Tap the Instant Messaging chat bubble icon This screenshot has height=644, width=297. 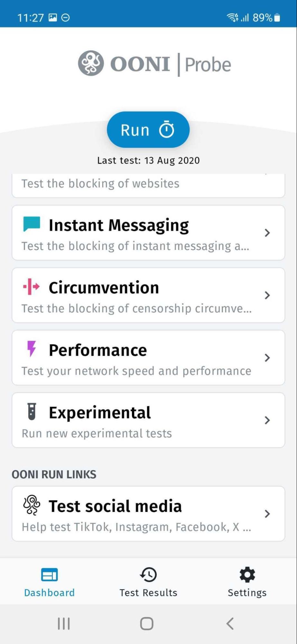(x=32, y=224)
